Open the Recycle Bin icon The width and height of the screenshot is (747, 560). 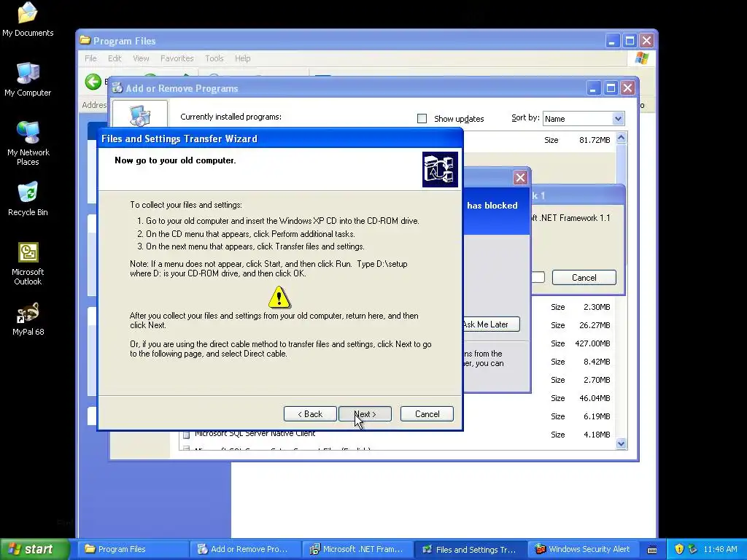(x=28, y=198)
